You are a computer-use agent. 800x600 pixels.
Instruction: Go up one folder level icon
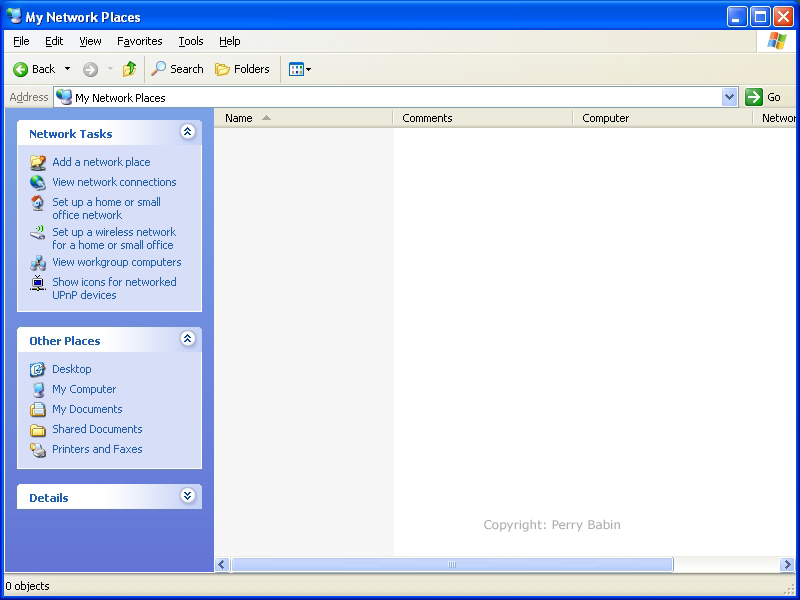tap(130, 69)
